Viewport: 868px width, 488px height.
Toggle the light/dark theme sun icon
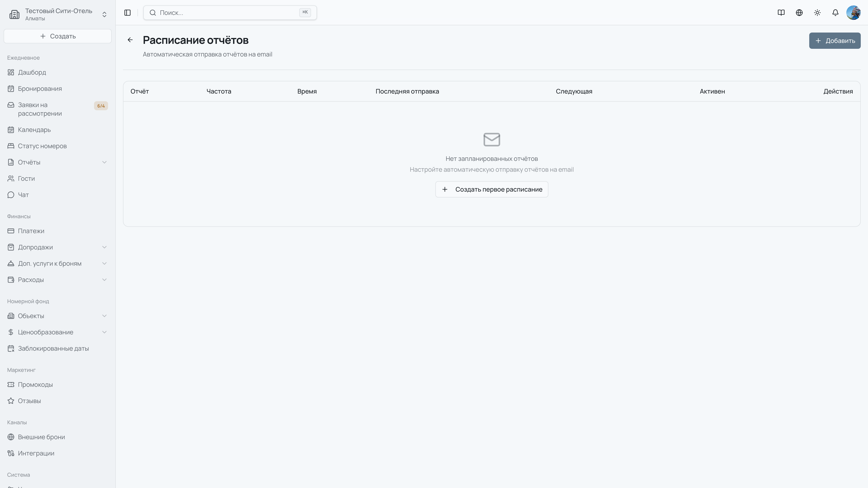[817, 12]
